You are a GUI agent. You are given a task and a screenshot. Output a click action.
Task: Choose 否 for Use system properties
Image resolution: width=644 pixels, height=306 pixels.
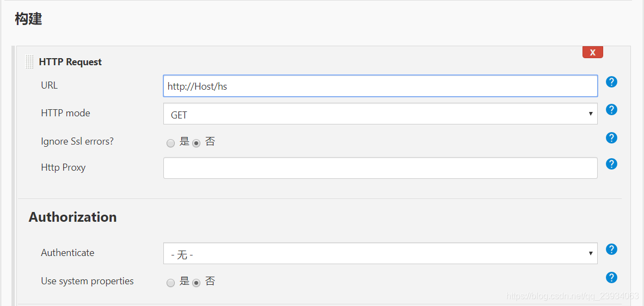pos(197,283)
